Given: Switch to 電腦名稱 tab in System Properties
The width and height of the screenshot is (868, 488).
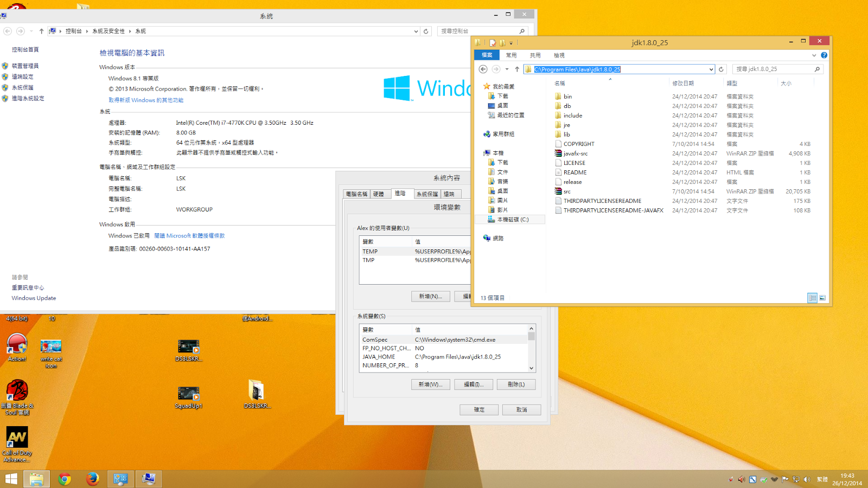Looking at the screenshot, I should click(x=356, y=194).
